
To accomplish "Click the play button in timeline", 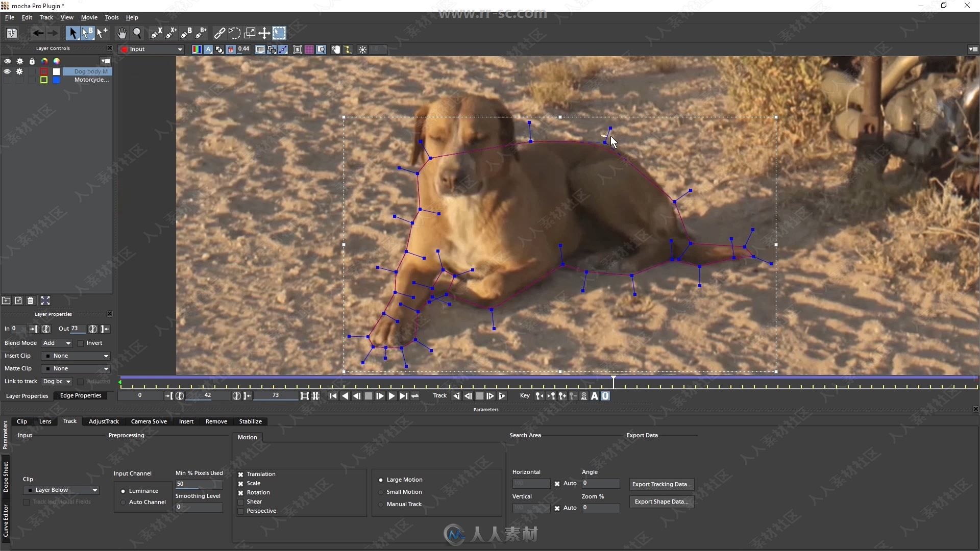I will click(x=391, y=396).
